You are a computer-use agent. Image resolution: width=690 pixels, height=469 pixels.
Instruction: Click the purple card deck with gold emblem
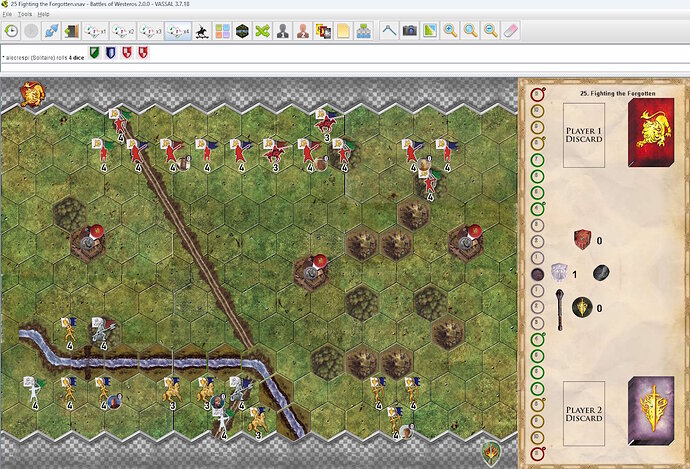click(x=650, y=411)
